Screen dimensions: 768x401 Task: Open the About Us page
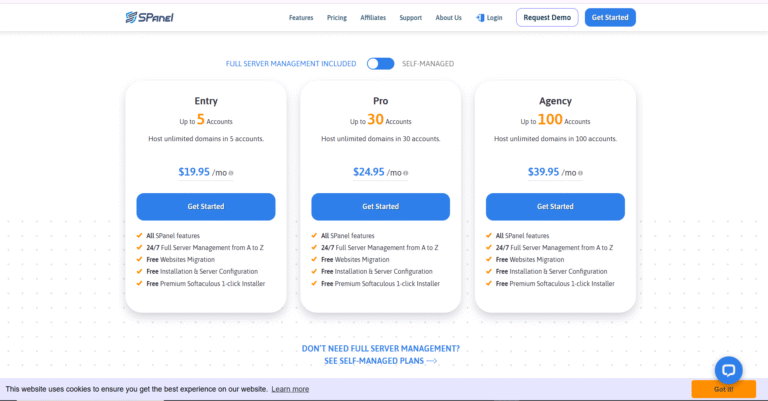[448, 18]
